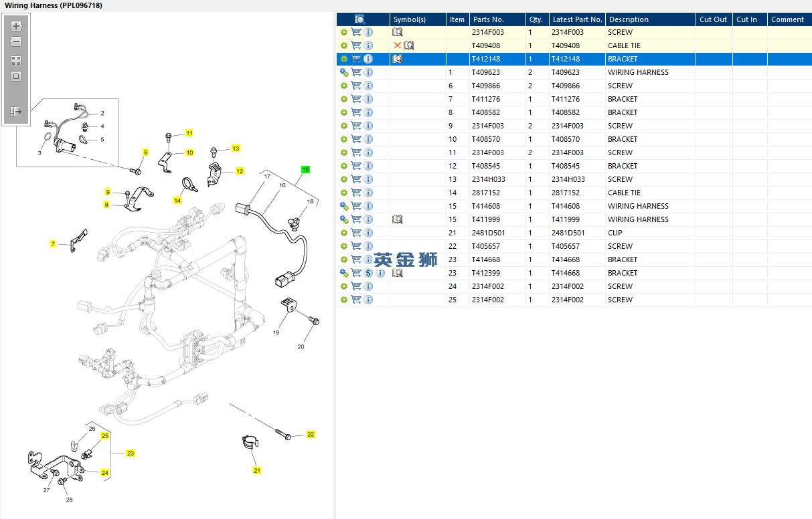Click the Latest Part No. column header
812x519 pixels.
point(577,19)
